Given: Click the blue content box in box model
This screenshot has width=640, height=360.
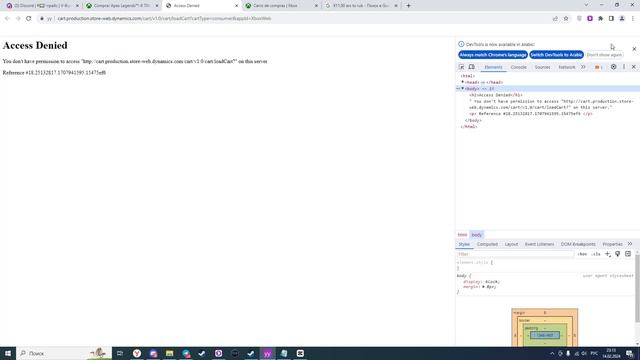Looking at the screenshot, I should 545,335.
